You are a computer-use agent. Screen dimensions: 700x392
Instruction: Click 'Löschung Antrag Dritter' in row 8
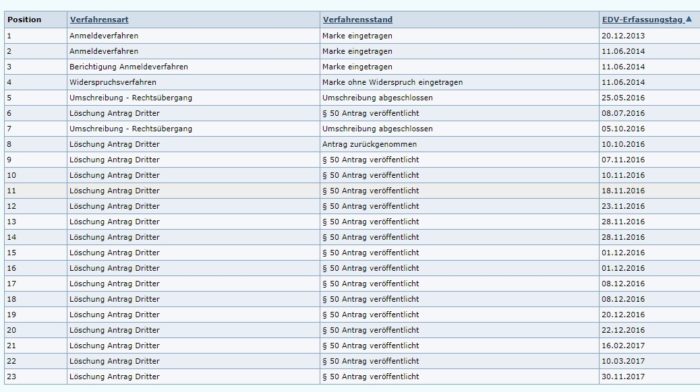click(114, 144)
